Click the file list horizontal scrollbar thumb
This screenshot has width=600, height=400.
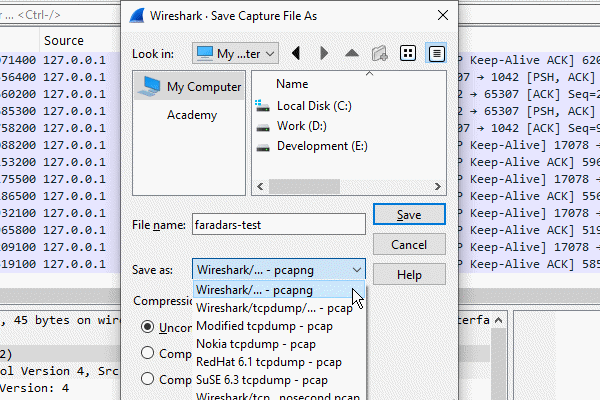tap(304, 187)
